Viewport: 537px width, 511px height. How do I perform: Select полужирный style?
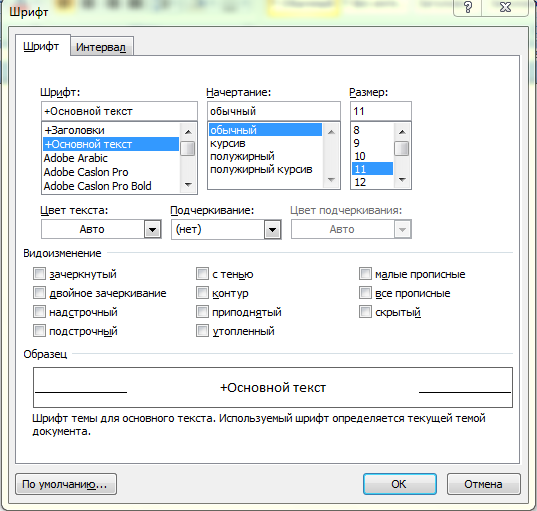pos(265,156)
